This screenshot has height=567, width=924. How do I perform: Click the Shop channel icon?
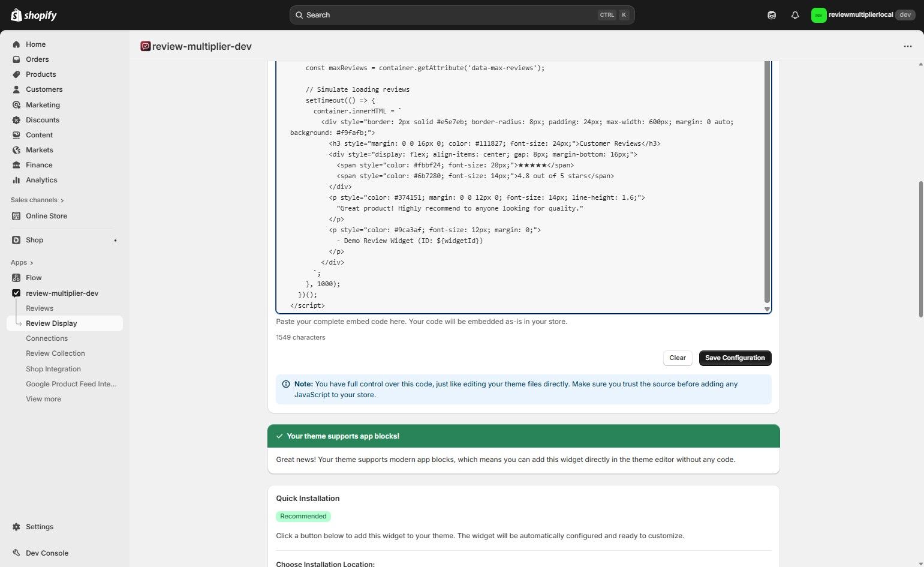16,240
